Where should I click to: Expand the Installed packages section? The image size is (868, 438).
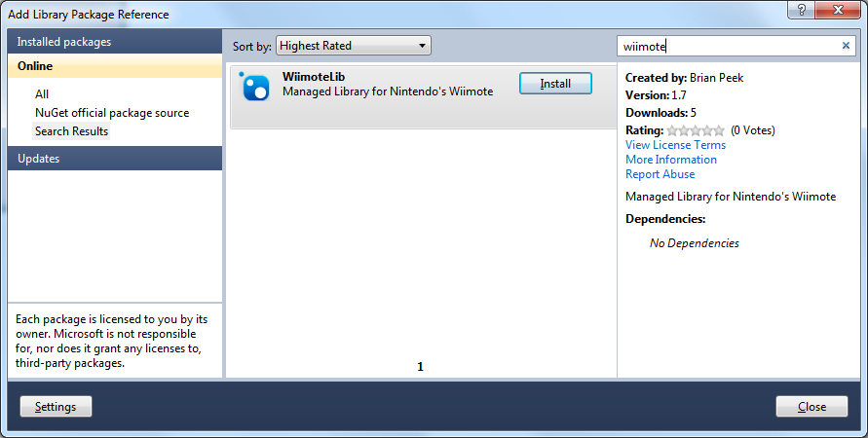[x=115, y=42]
